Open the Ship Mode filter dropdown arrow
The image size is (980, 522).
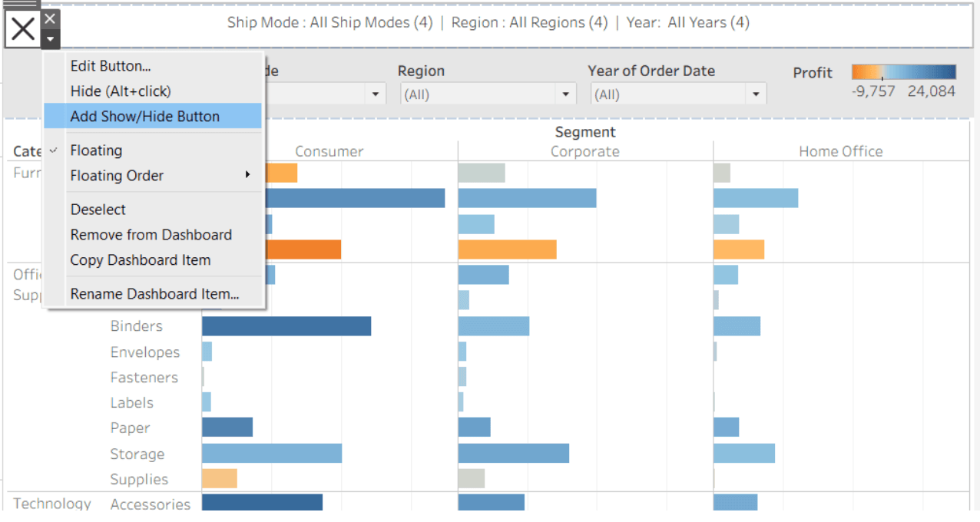tap(376, 94)
